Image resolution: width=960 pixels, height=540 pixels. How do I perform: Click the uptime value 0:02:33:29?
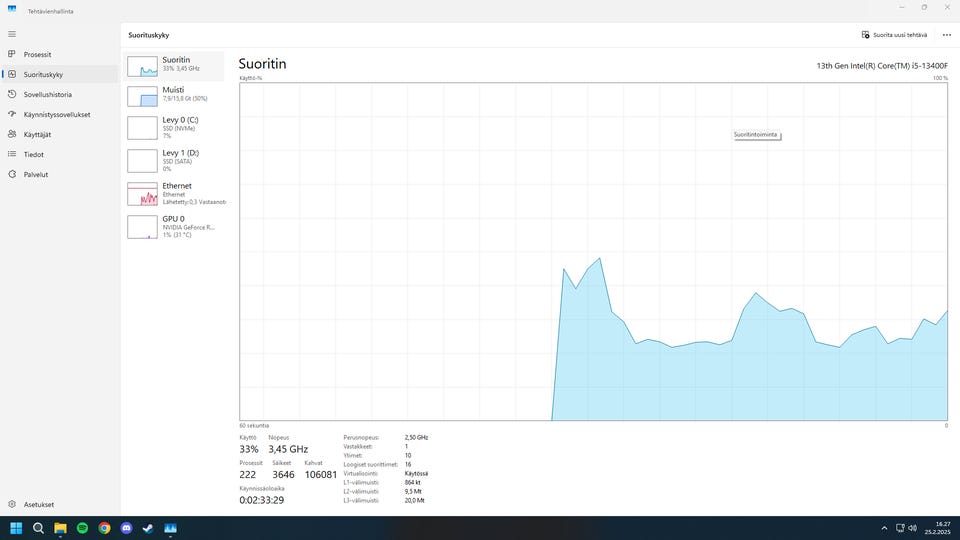261,500
